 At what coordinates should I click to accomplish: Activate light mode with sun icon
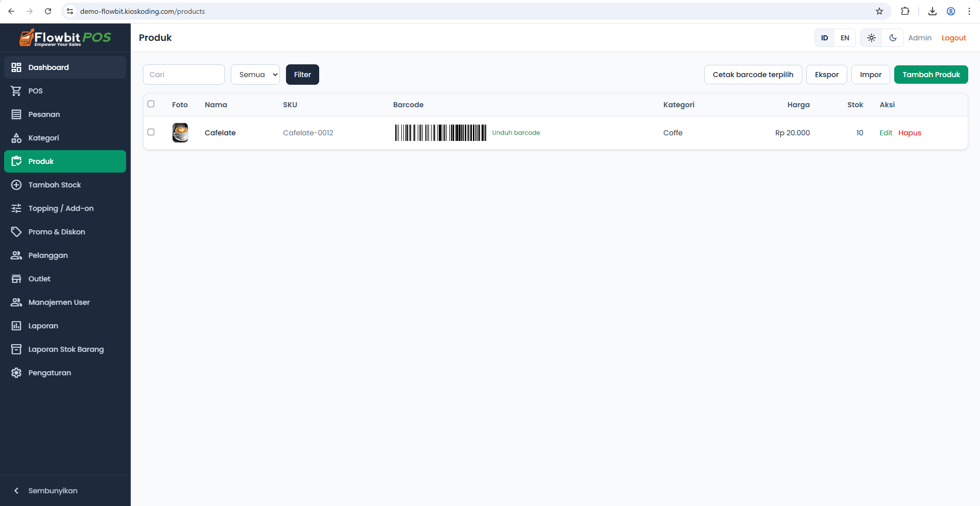point(871,37)
